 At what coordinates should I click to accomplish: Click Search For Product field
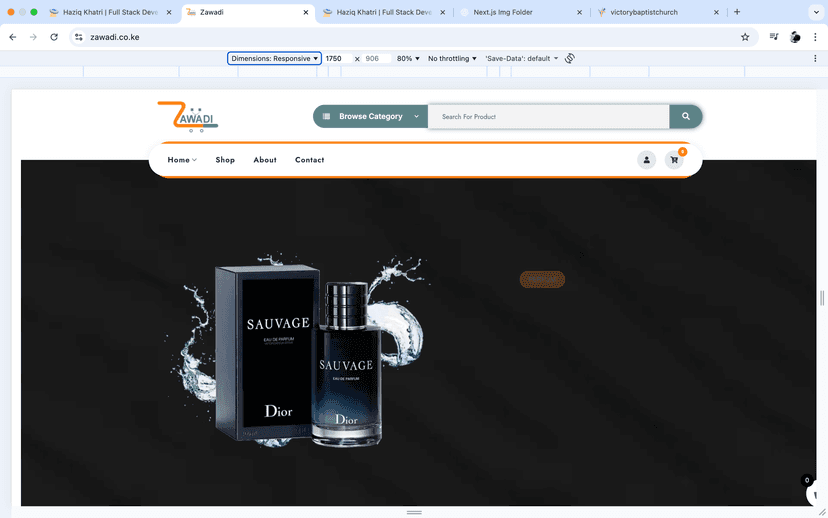(548, 116)
